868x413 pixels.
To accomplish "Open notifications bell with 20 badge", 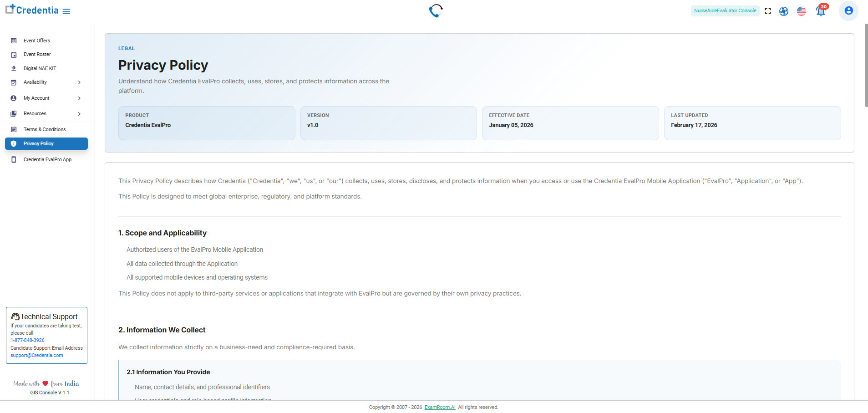I will click(821, 10).
